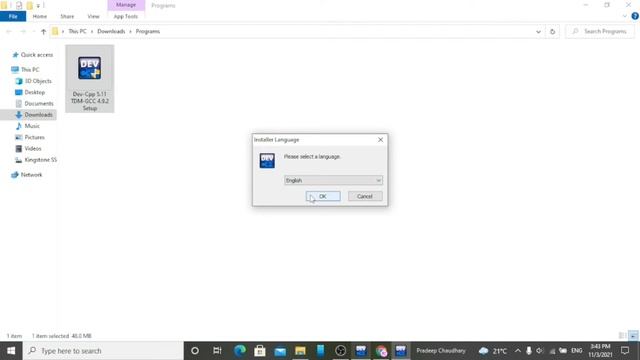Open the View ribbon tab
This screenshot has width=640, height=360.
[x=93, y=16]
